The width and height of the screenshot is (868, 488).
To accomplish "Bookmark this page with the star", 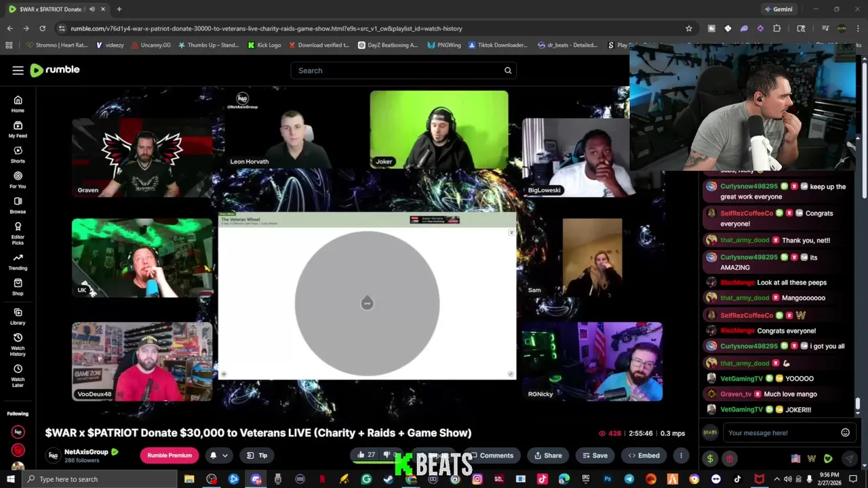I will [x=689, y=28].
